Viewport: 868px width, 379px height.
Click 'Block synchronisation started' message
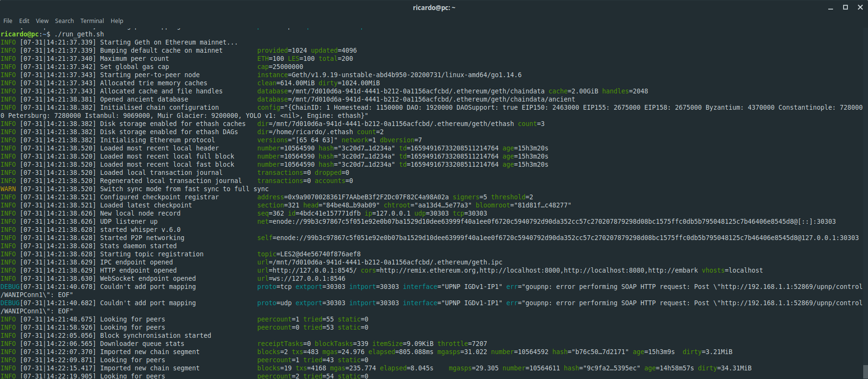pos(155,335)
